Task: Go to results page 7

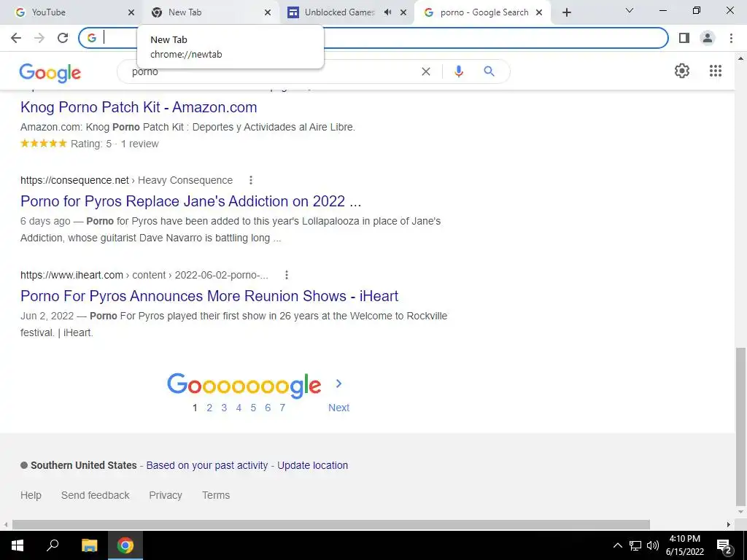Action: coord(282,408)
